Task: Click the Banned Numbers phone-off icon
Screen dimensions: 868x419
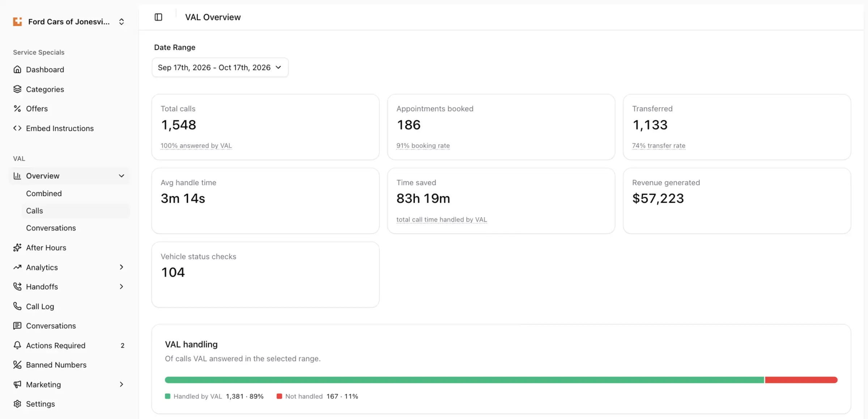Action: click(x=17, y=365)
